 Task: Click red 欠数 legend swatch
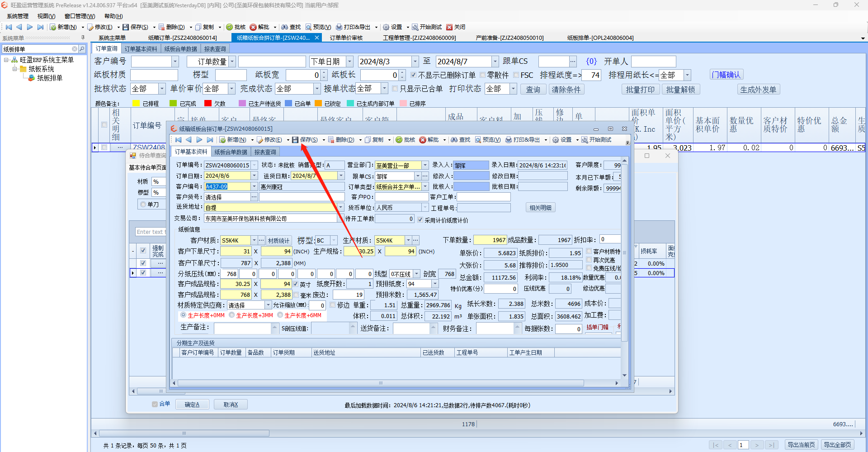point(208,104)
